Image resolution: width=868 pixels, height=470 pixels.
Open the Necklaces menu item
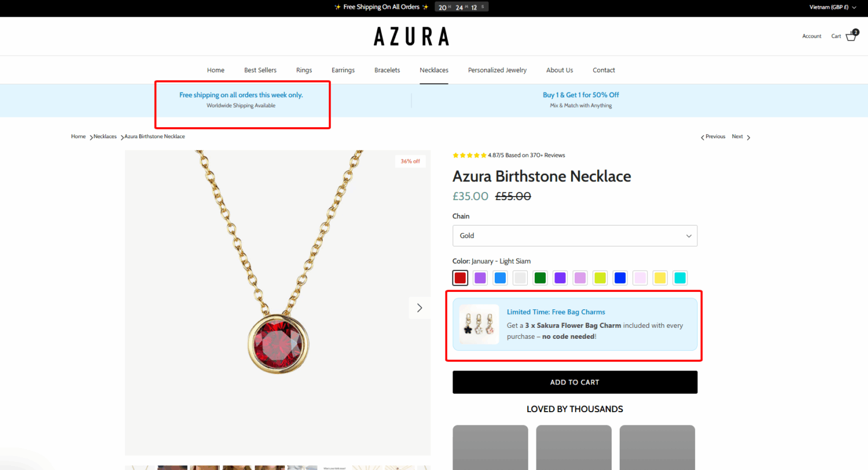[434, 71]
